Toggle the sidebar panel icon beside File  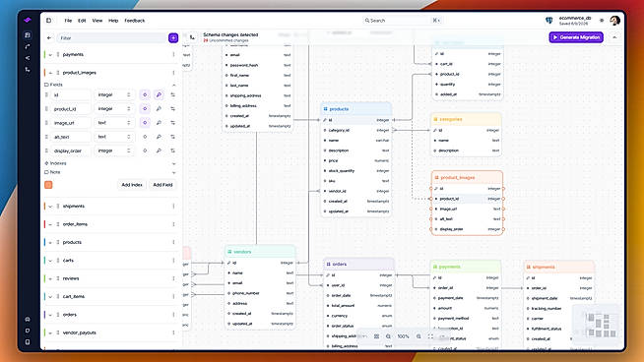tap(48, 20)
